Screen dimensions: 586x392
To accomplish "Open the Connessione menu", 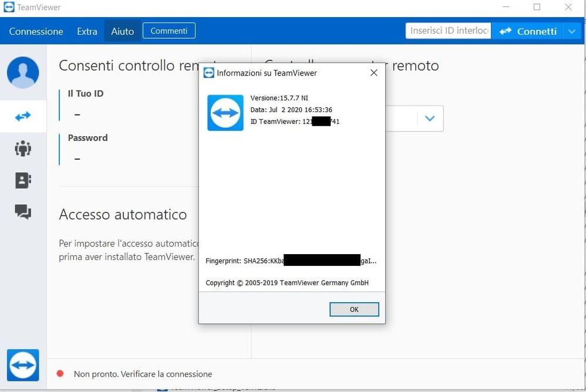I will tap(36, 31).
